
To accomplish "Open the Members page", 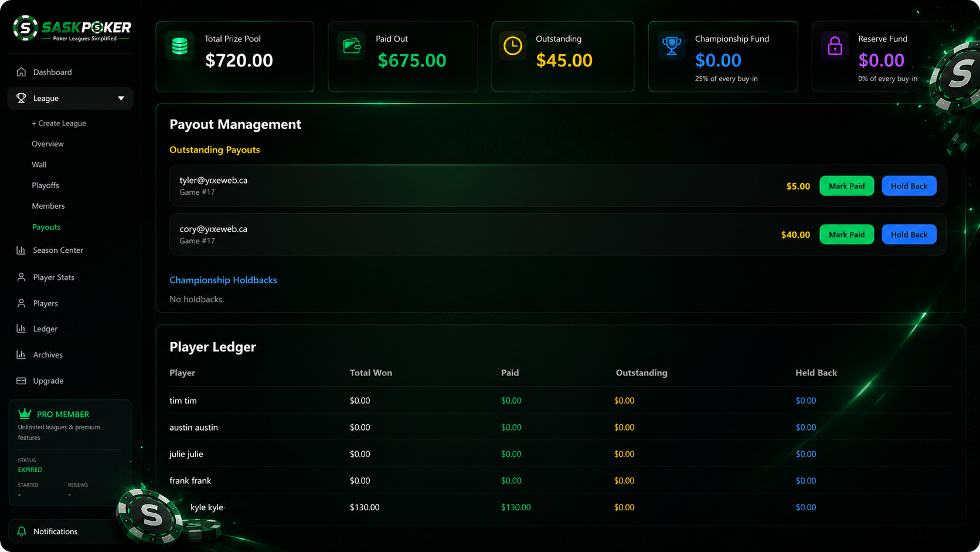I will click(x=48, y=206).
